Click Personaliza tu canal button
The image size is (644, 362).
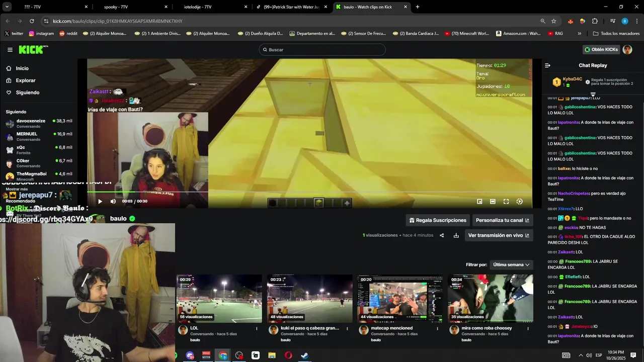[x=503, y=220]
